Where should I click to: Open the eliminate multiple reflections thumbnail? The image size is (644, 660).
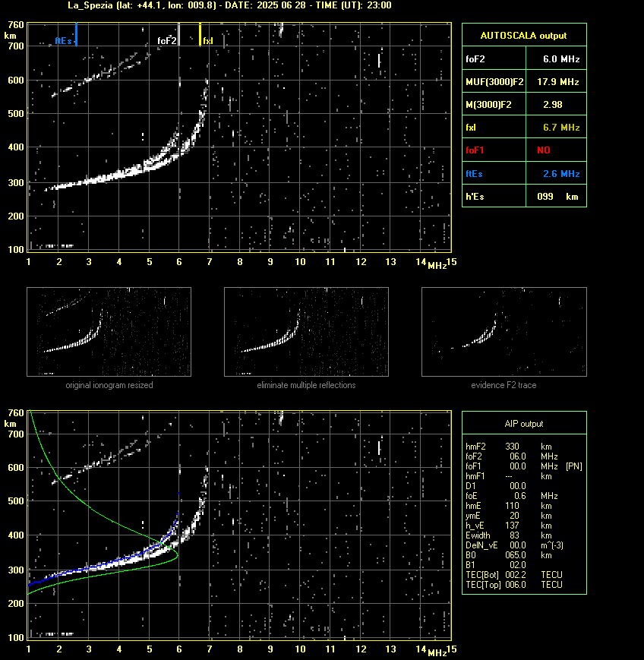[306, 332]
